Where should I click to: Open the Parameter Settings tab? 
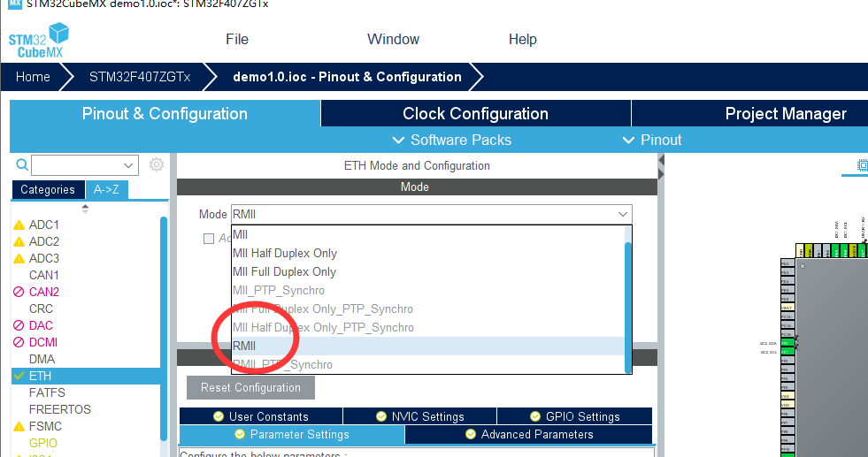pos(292,434)
